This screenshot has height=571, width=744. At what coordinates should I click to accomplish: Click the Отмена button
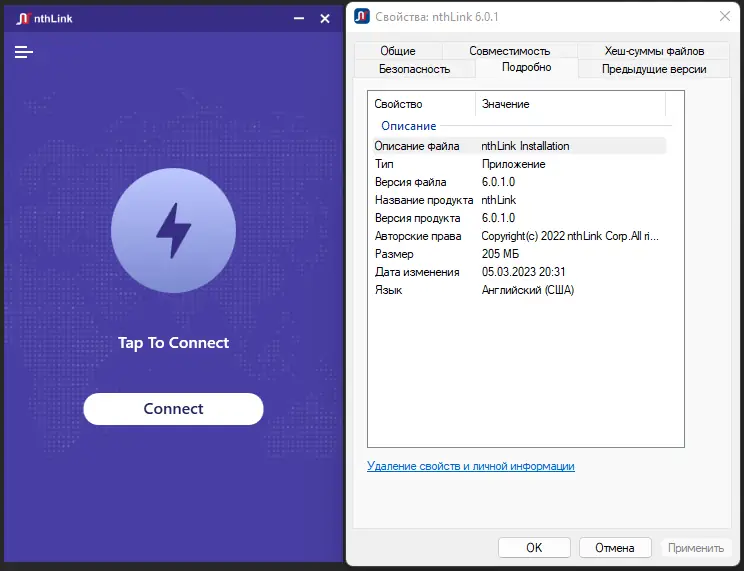tap(615, 547)
